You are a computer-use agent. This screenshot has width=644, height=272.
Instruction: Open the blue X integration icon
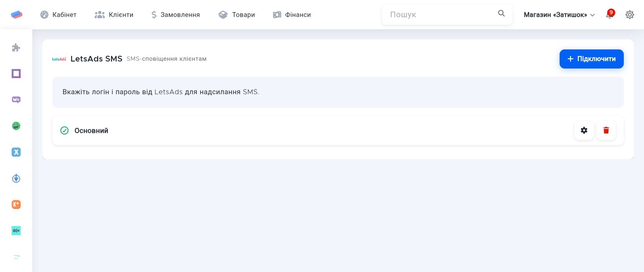[x=16, y=152]
